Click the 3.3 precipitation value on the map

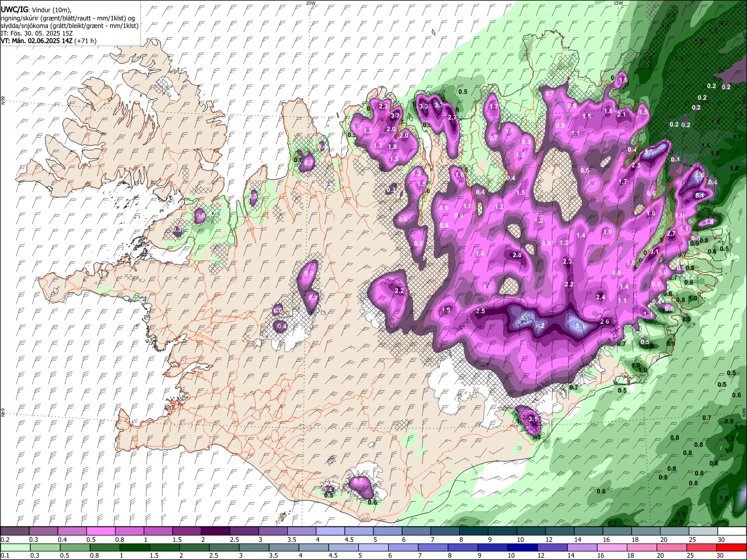pyautogui.click(x=424, y=106)
